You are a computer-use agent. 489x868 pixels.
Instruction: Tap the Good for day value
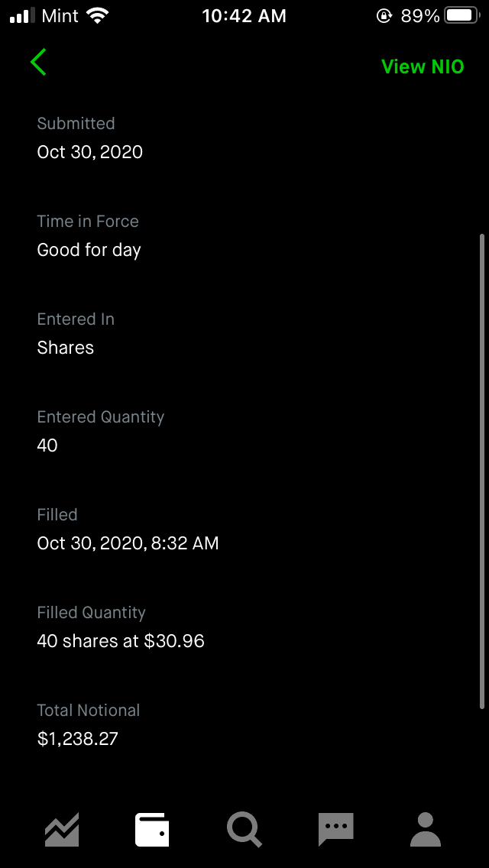pos(89,250)
